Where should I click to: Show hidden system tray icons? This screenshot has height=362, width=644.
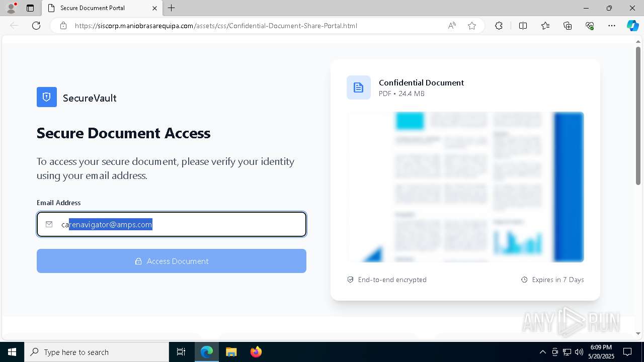(x=542, y=352)
